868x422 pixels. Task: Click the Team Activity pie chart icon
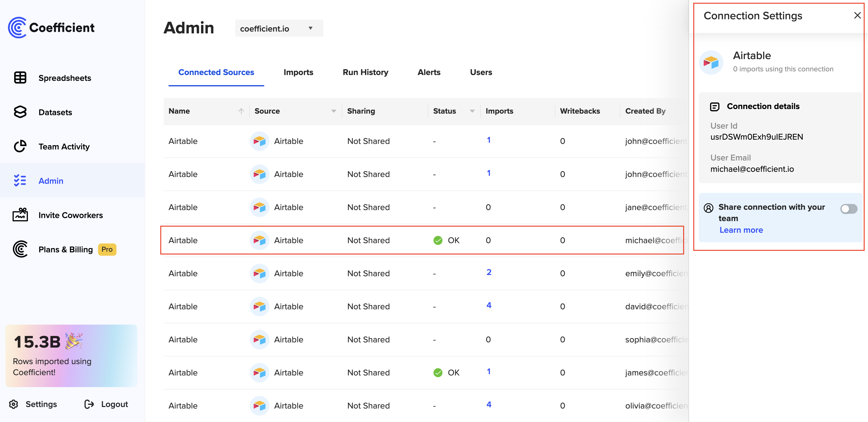point(20,146)
